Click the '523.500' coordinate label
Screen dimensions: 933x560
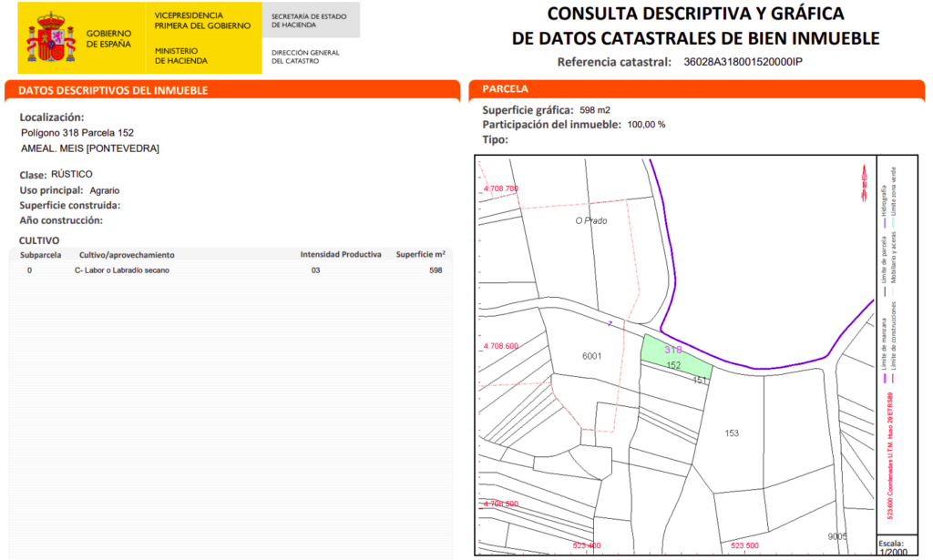[744, 545]
